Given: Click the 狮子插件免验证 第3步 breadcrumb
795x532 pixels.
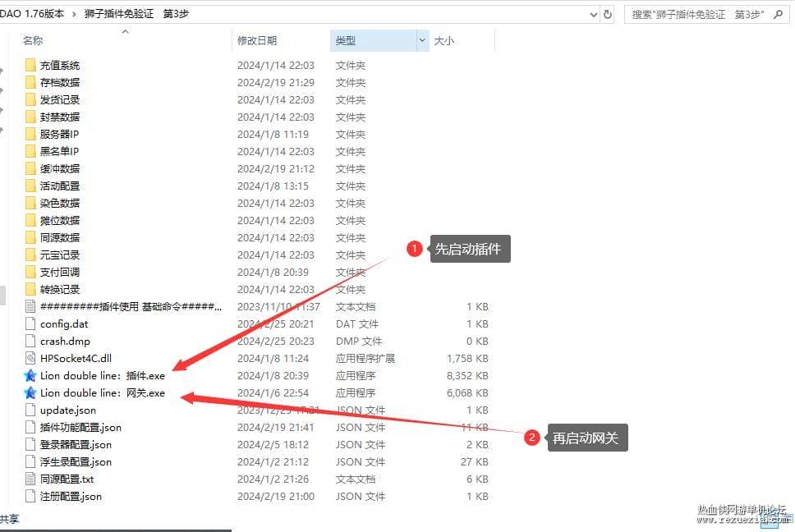Looking at the screenshot, I should pyautogui.click(x=136, y=14).
